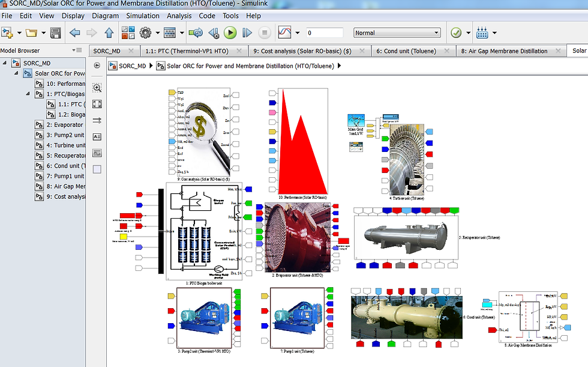Click the Save floppy disk icon
This screenshot has height=367, width=588.
pyautogui.click(x=55, y=33)
